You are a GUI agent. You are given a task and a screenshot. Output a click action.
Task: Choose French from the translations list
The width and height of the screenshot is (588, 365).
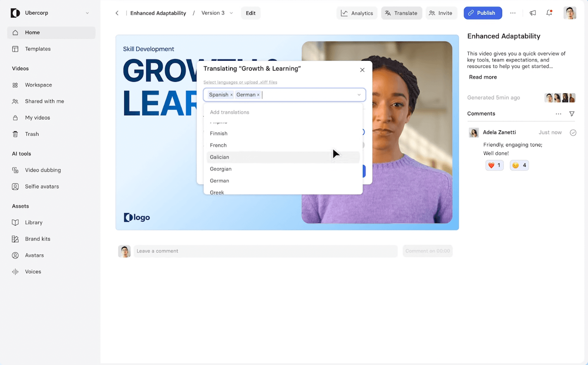(x=218, y=145)
